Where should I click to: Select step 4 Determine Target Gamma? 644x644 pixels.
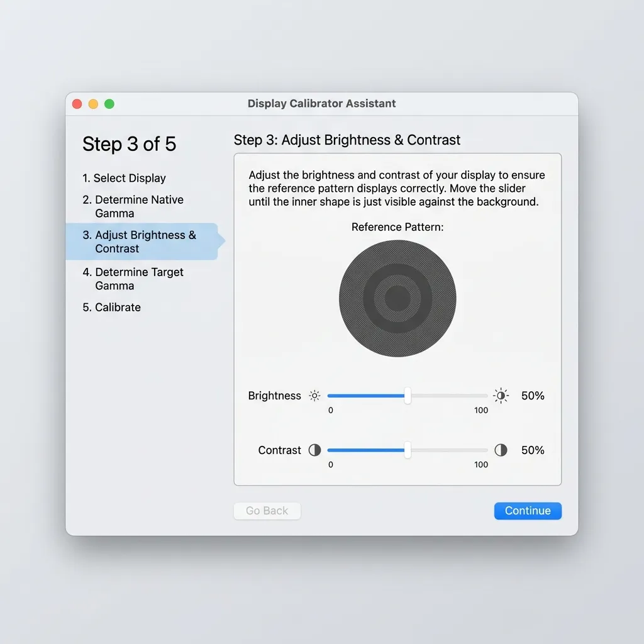click(133, 279)
